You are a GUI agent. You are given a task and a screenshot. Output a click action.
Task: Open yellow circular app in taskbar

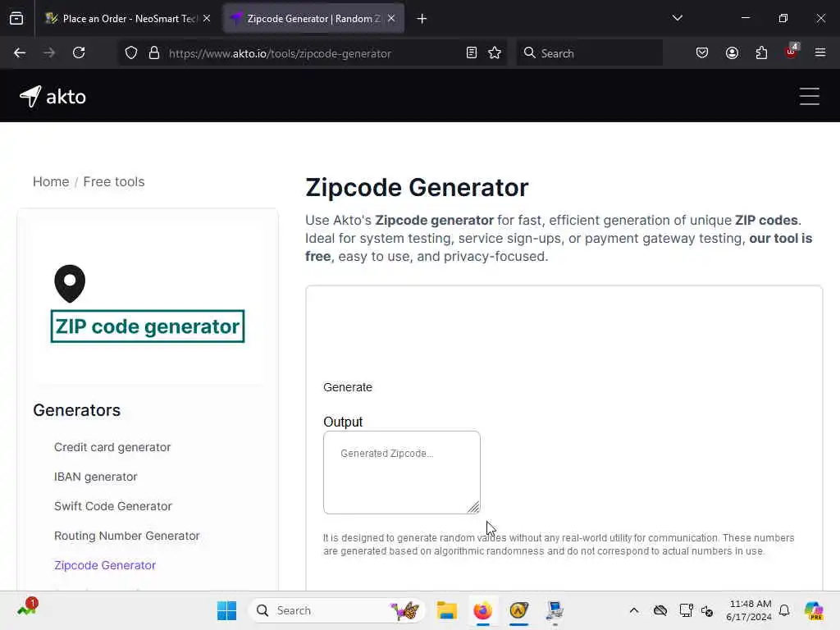[x=518, y=610]
